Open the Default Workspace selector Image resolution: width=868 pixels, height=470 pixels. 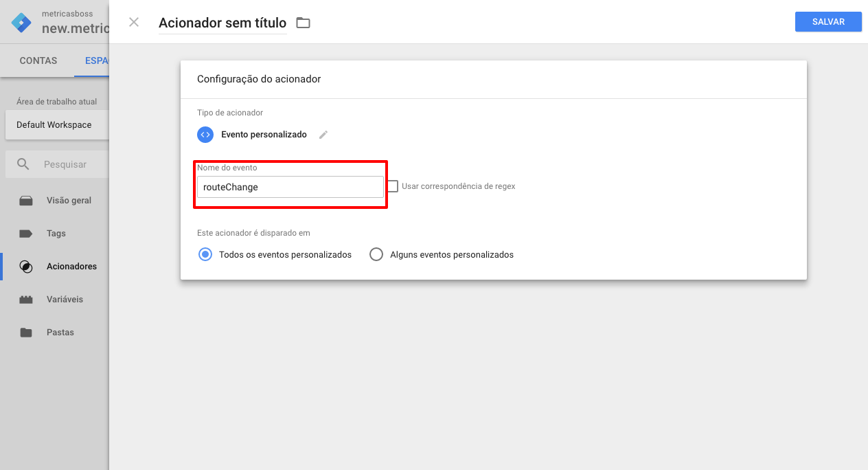coord(55,125)
